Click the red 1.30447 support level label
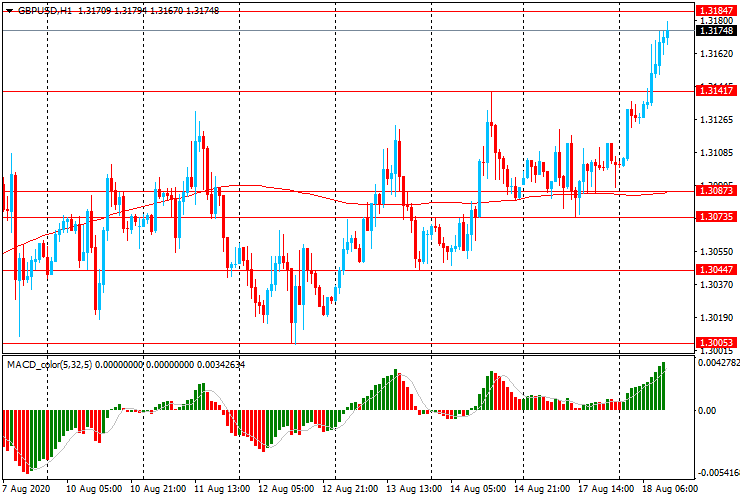 716,270
